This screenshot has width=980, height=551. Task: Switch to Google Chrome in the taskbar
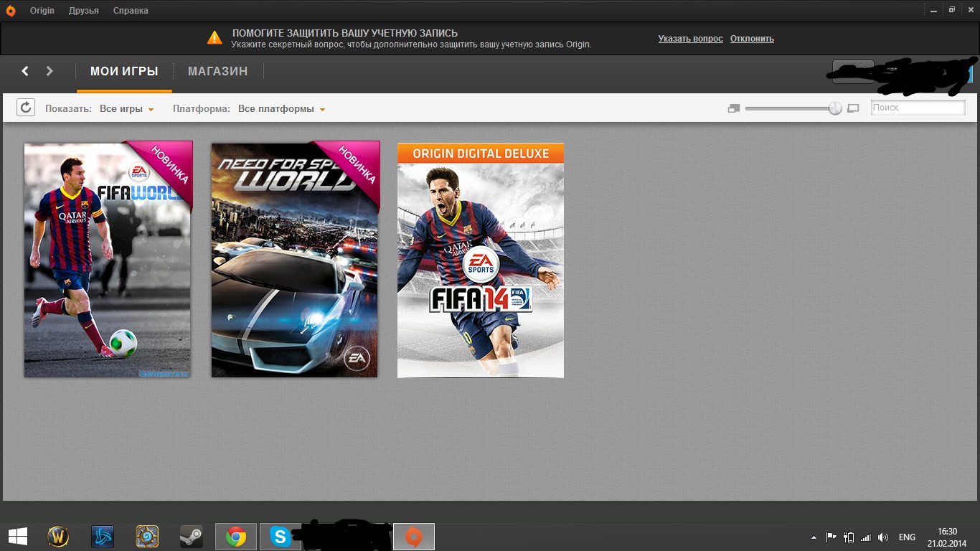coord(236,537)
